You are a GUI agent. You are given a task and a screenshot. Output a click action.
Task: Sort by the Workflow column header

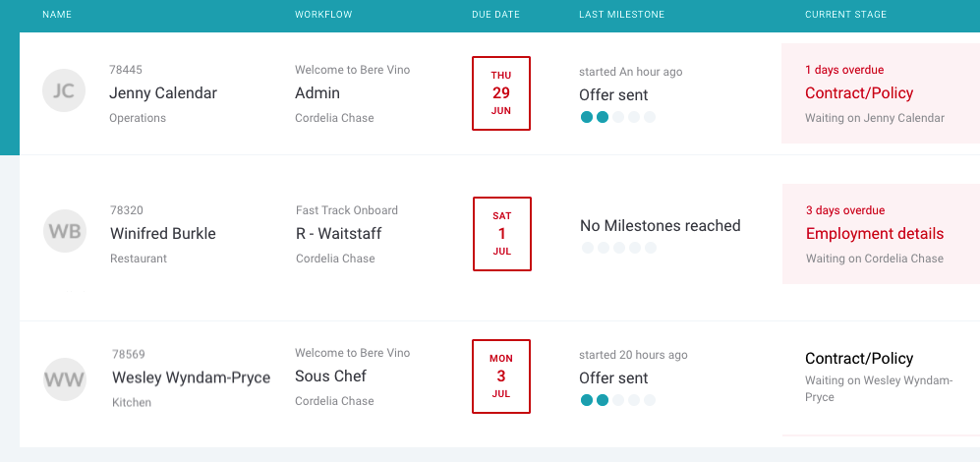coord(323,15)
